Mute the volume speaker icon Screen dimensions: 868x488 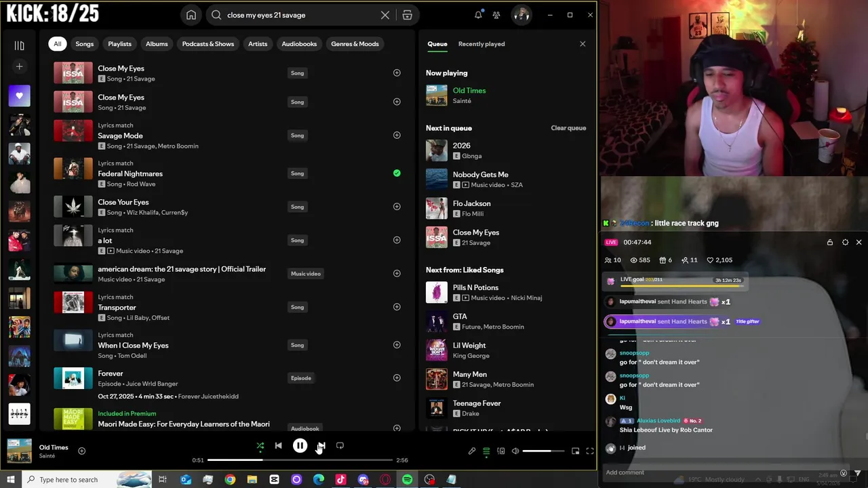[515, 451]
